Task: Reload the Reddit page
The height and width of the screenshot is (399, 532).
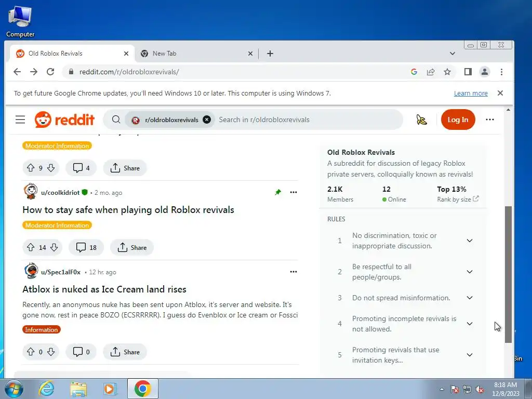Action: click(x=50, y=72)
